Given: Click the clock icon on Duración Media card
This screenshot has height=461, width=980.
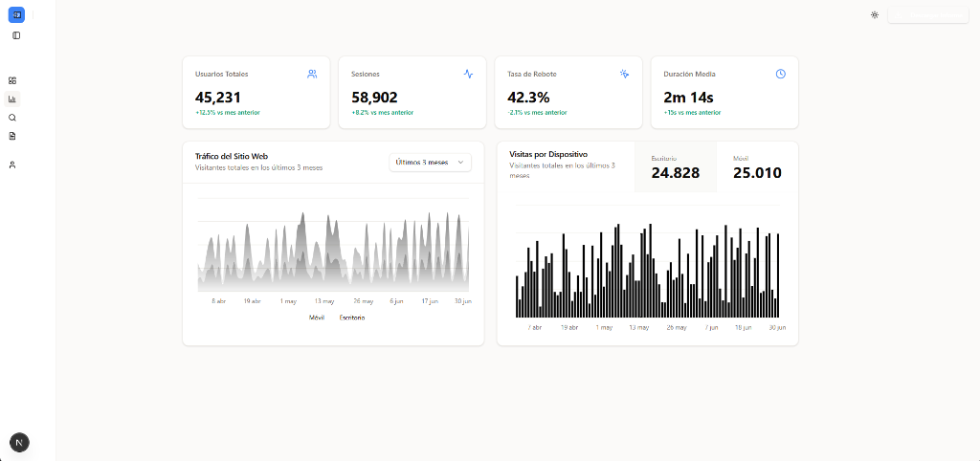Looking at the screenshot, I should 780,74.
